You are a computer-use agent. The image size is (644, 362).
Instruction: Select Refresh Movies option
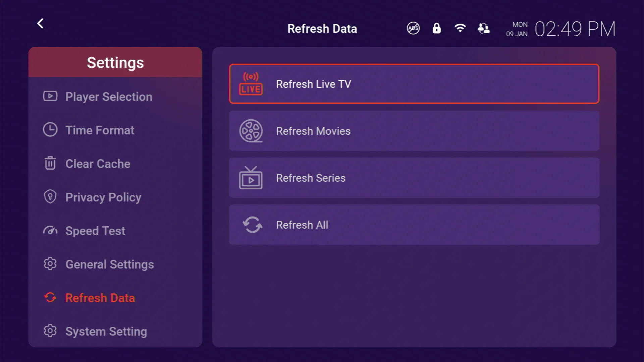[414, 131]
